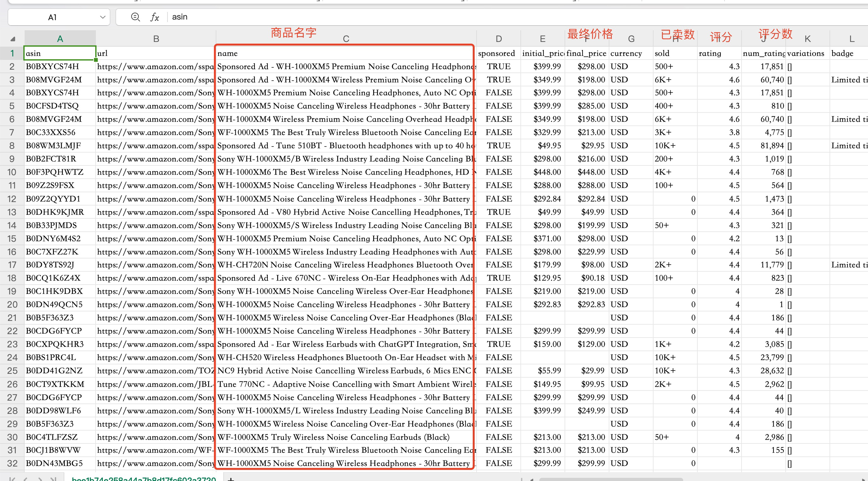This screenshot has height=481, width=868.
Task: Select column B header
Action: (156, 39)
